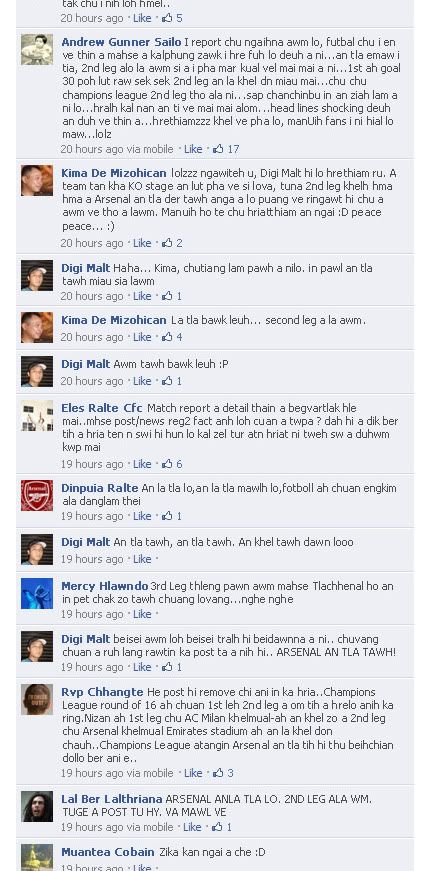
Task: Like Digi Malt's 'An tla tawh' comment
Action: pyautogui.click(x=142, y=559)
